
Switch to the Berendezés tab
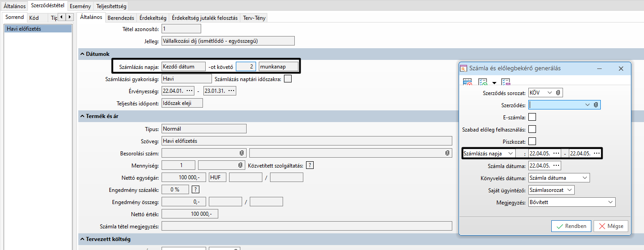click(121, 18)
